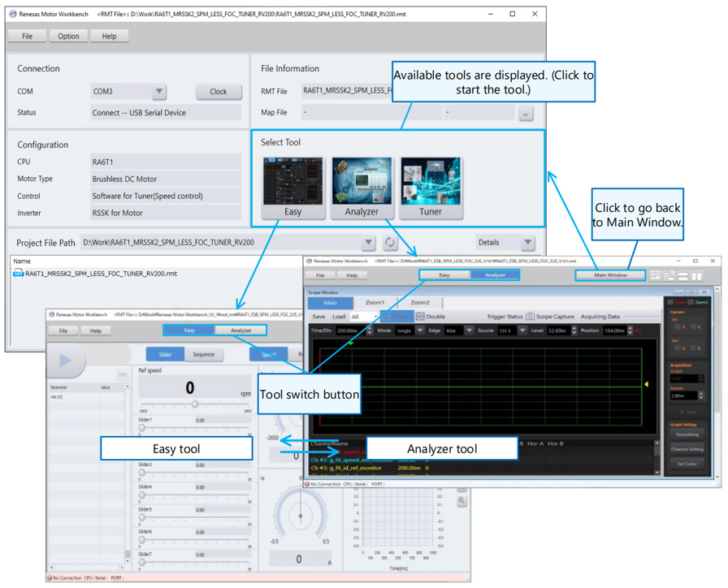
Task: Click Save in the scope toolbar
Action: tap(318, 317)
